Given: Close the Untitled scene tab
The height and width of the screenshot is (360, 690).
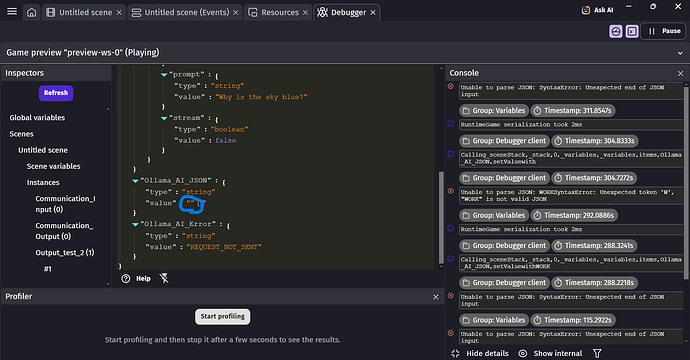Looking at the screenshot, I should click(119, 13).
